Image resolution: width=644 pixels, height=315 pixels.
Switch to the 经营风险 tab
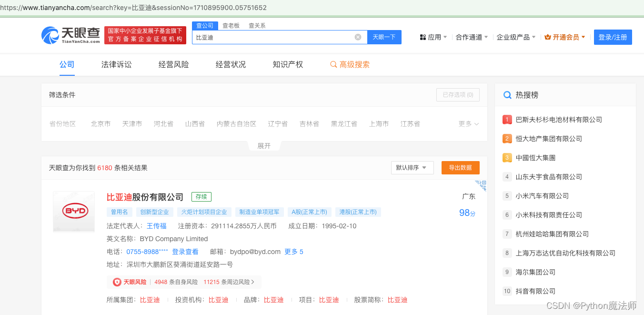click(x=174, y=64)
